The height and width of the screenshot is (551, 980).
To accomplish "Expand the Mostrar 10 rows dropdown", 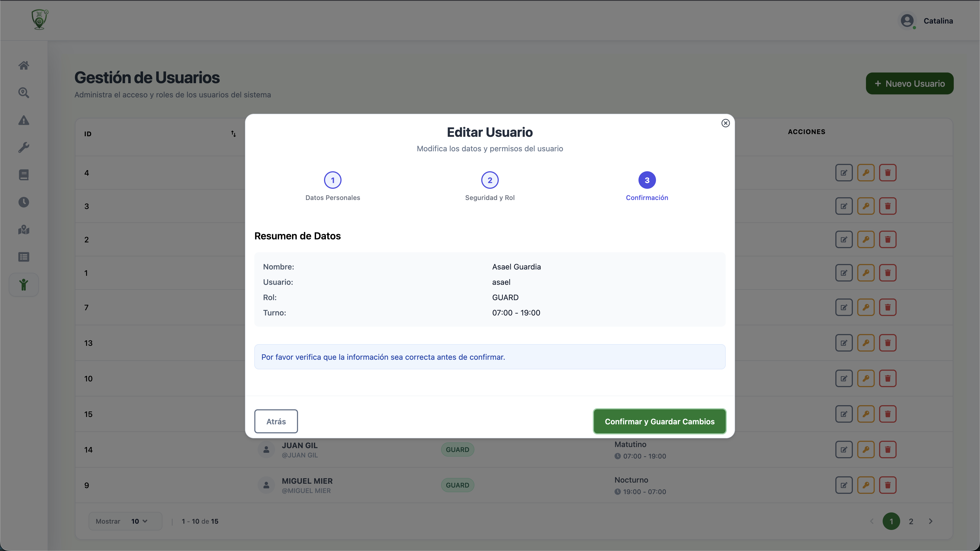I will pyautogui.click(x=139, y=521).
